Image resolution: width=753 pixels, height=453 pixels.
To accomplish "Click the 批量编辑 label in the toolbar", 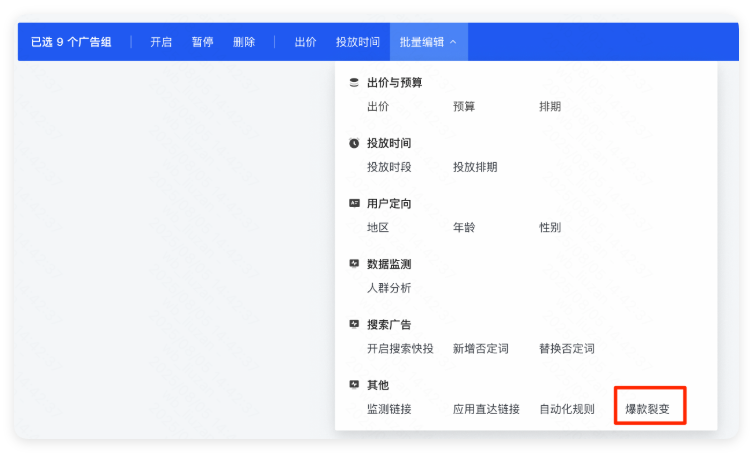I will click(x=422, y=42).
